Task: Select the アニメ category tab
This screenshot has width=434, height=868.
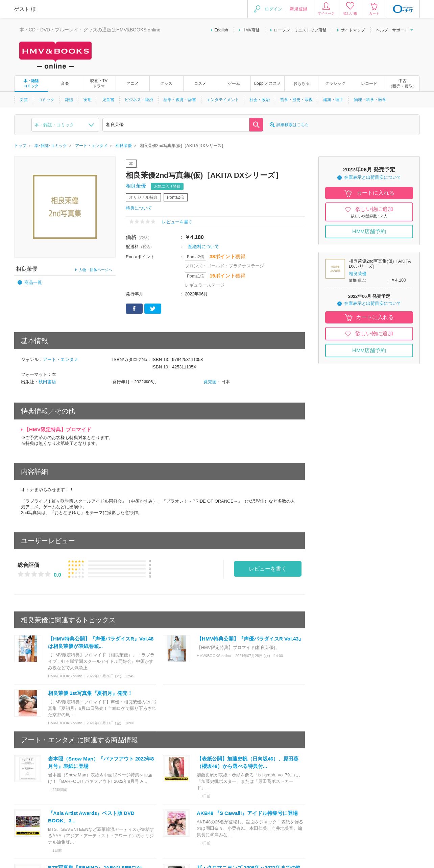Action: pos(132,83)
